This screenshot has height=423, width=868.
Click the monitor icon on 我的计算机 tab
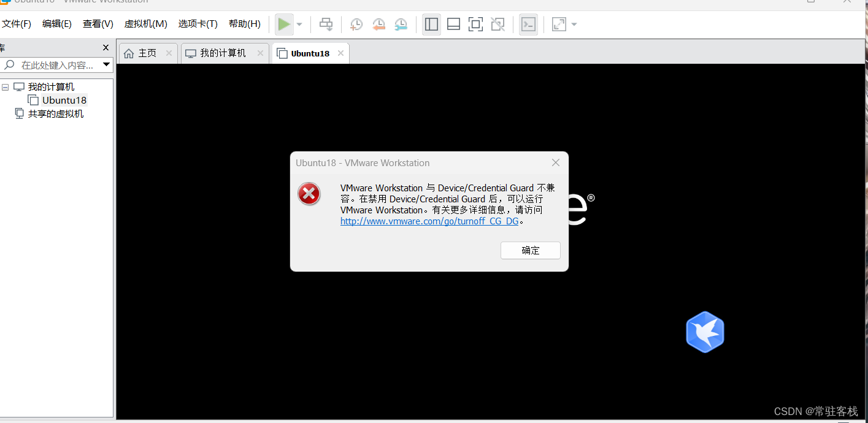tap(191, 53)
